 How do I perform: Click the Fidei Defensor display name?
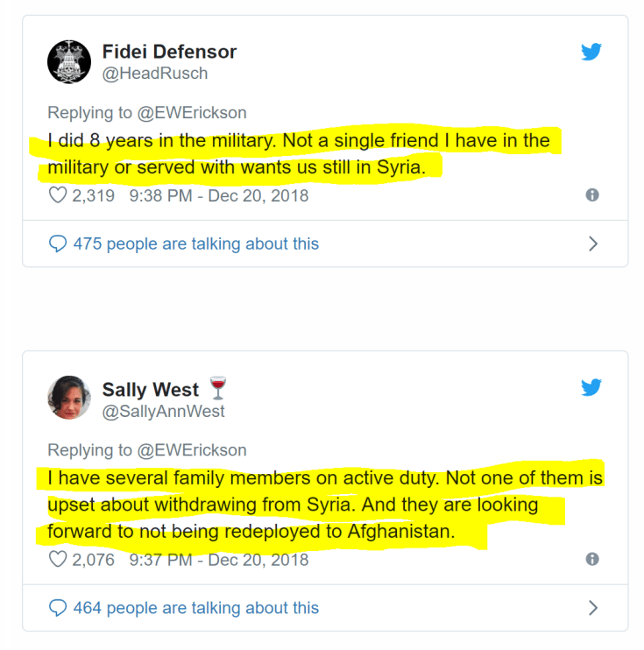pyautogui.click(x=169, y=52)
